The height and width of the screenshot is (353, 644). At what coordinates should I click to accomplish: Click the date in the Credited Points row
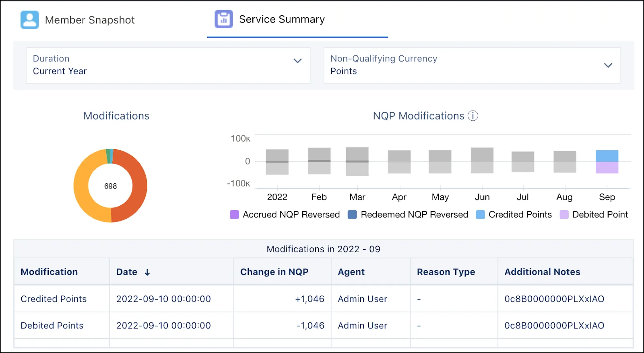tap(163, 299)
